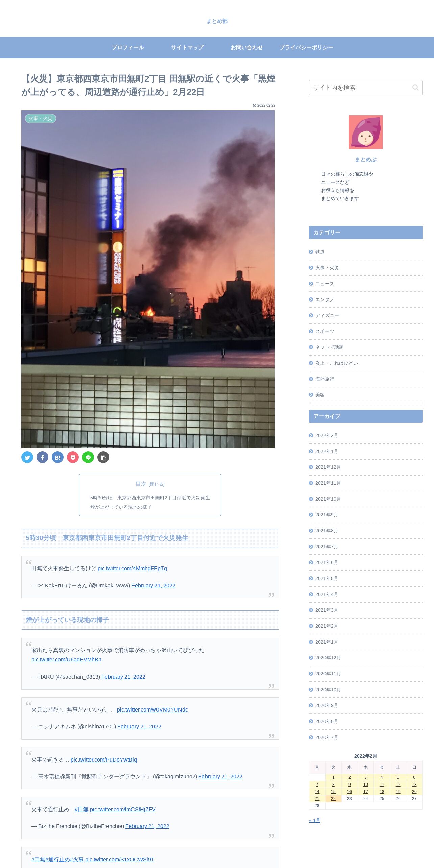Open the KakEru tweet date February 21, 2022
Viewport: 434px width, 868px height.
153,585
